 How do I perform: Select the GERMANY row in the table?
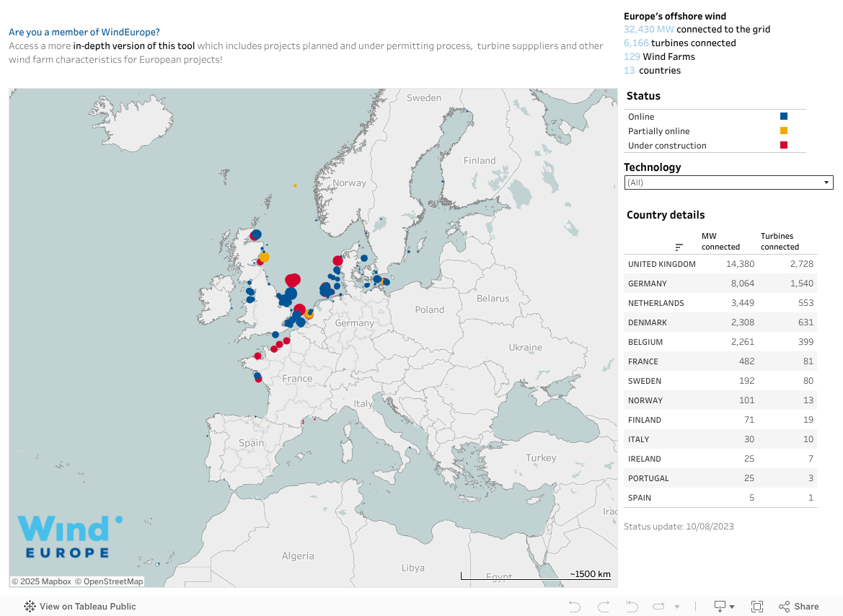click(647, 284)
